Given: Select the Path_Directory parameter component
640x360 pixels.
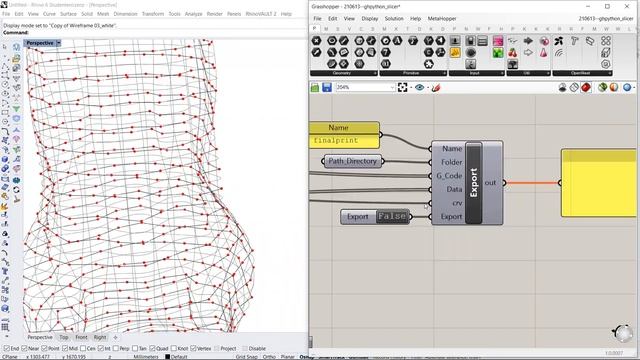Looking at the screenshot, I should pos(353,161).
